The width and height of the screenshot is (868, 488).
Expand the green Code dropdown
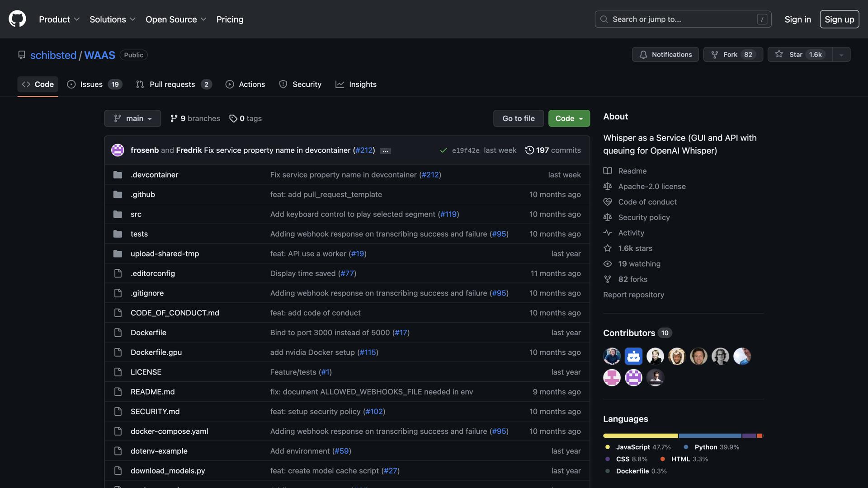569,118
